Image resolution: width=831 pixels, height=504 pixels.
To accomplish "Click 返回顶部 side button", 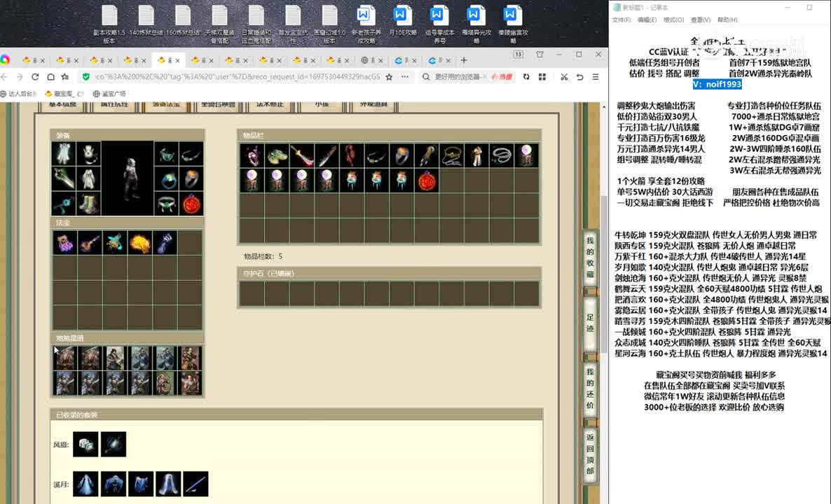I will coord(590,454).
